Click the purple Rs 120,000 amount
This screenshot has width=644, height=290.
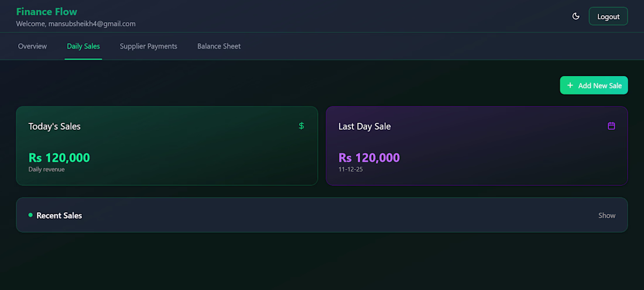[x=369, y=157]
